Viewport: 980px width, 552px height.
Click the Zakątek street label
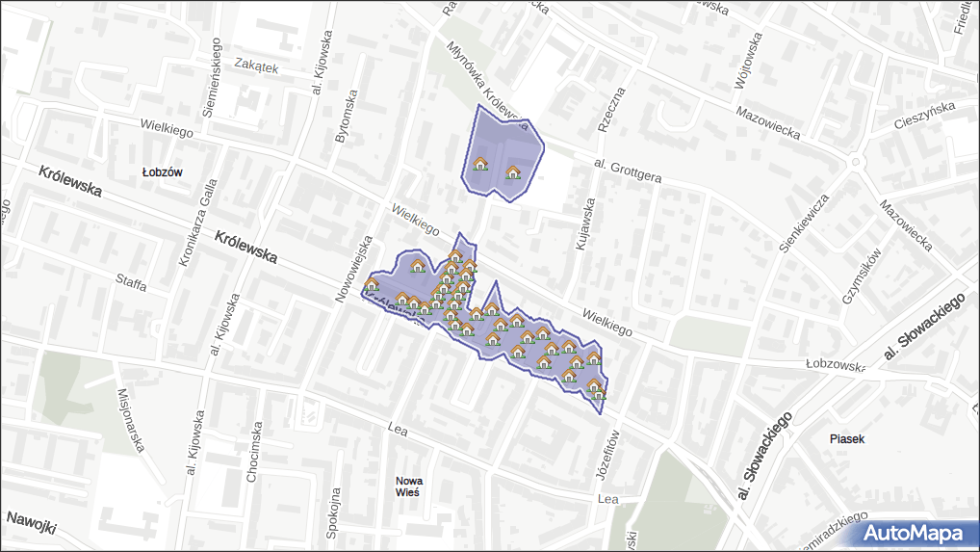pos(256,65)
